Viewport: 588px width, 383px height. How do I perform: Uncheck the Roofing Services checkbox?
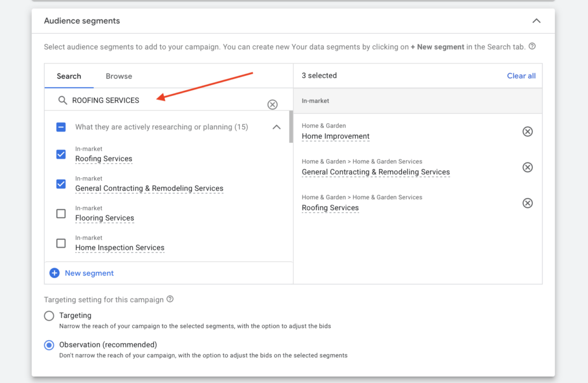pos(61,154)
